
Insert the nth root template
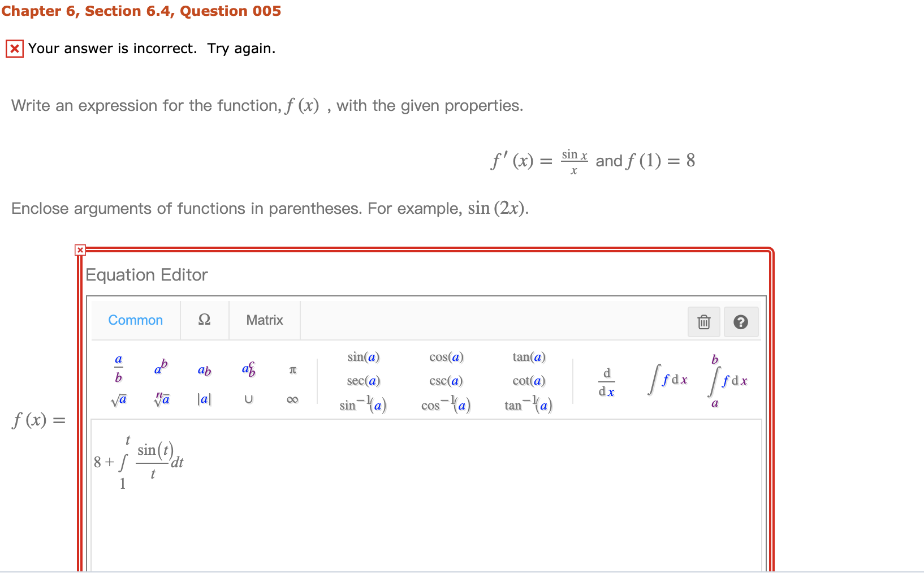tap(161, 400)
